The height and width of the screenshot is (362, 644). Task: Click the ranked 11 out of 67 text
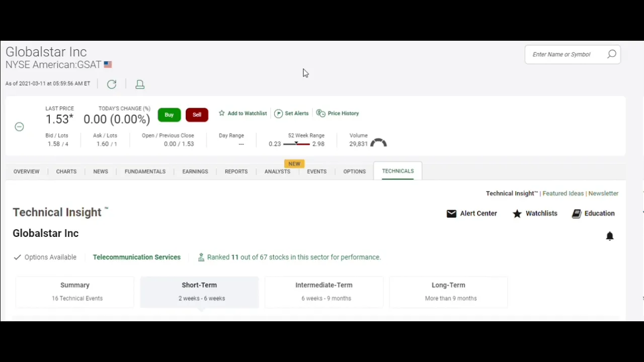[294, 257]
